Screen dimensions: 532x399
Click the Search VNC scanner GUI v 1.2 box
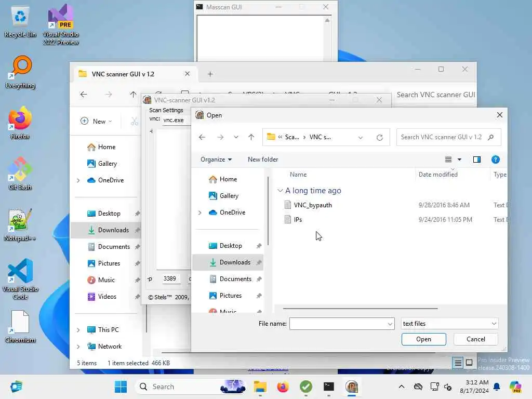[x=448, y=137]
